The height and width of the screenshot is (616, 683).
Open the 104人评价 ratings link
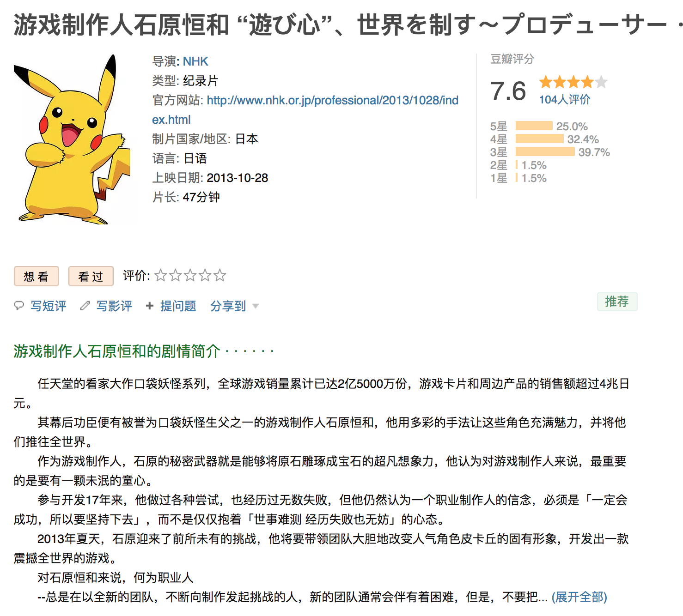pos(564,99)
